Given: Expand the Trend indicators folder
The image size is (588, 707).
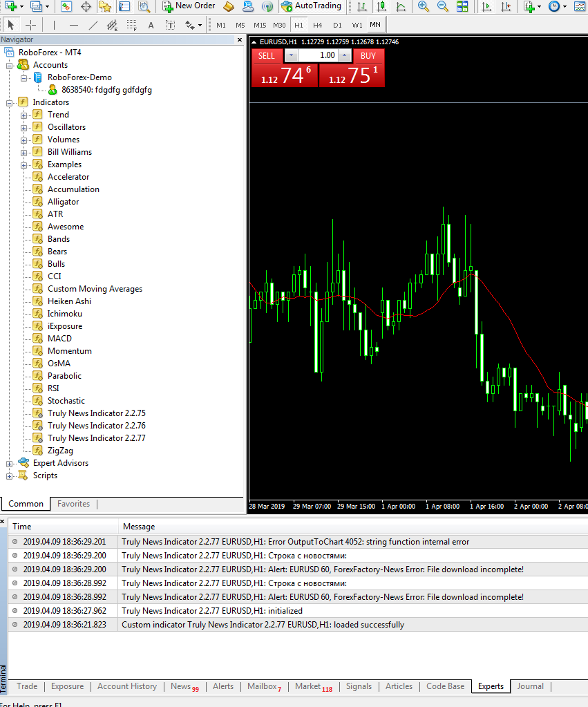Looking at the screenshot, I should (24, 115).
